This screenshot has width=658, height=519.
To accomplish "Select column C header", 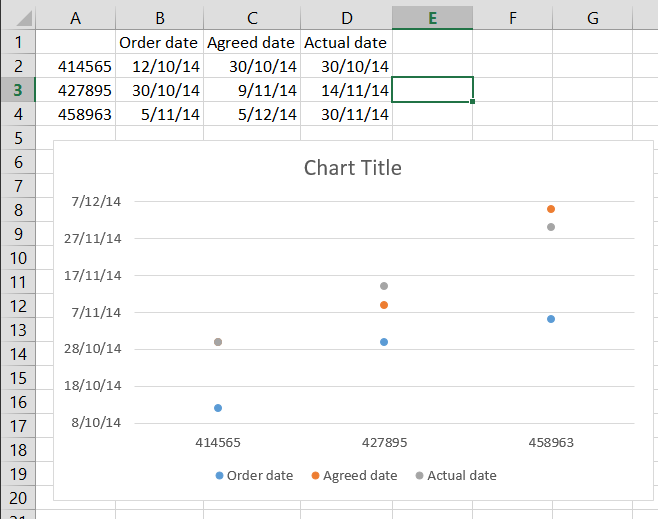I will click(252, 18).
